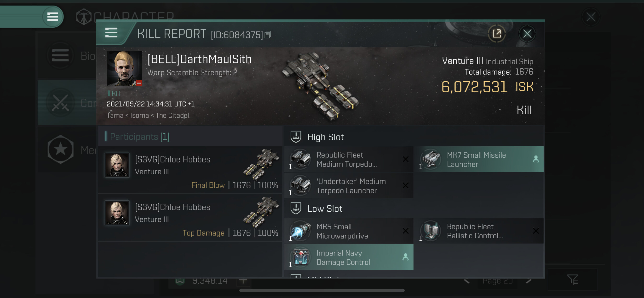The width and height of the screenshot is (644, 298).
Task: Select the Imperial Navy Damage Control module
Action: point(349,257)
